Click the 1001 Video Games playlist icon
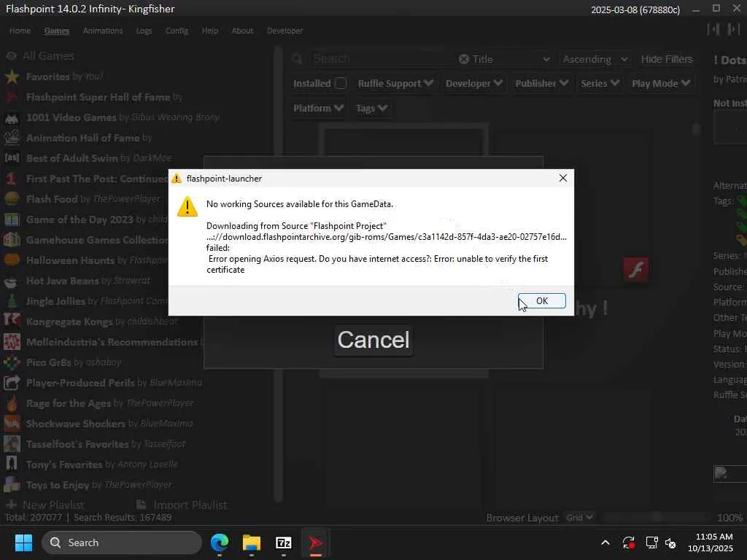 pos(12,117)
